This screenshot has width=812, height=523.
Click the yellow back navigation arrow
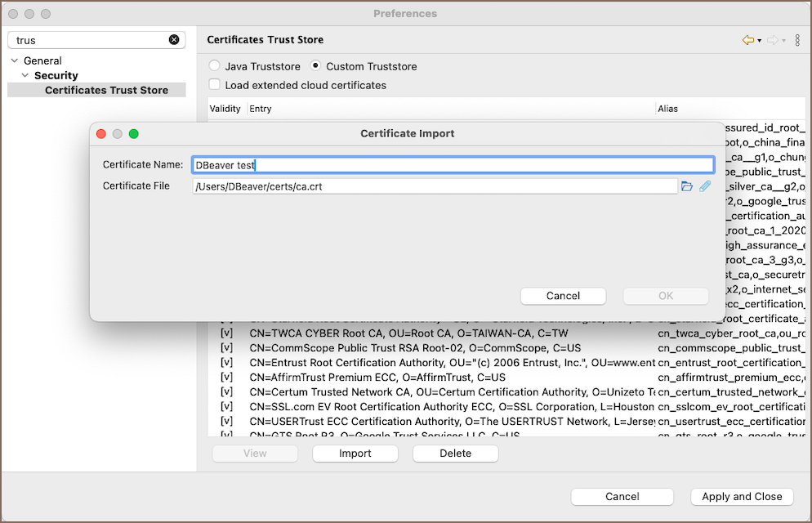click(747, 40)
